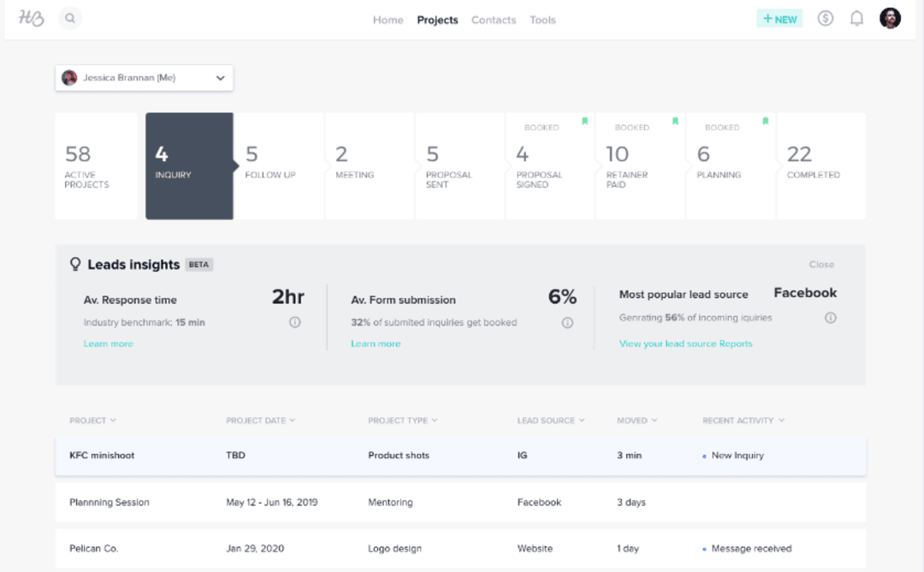Viewport: 924px width, 572px height.
Task: Expand the Lead Source column sorter
Action: click(583, 420)
